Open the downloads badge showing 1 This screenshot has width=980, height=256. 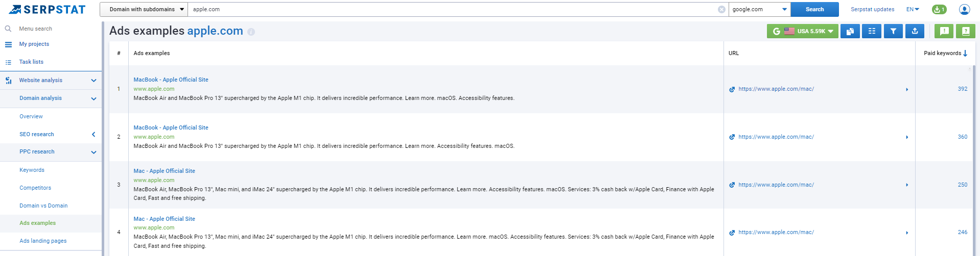(x=939, y=9)
